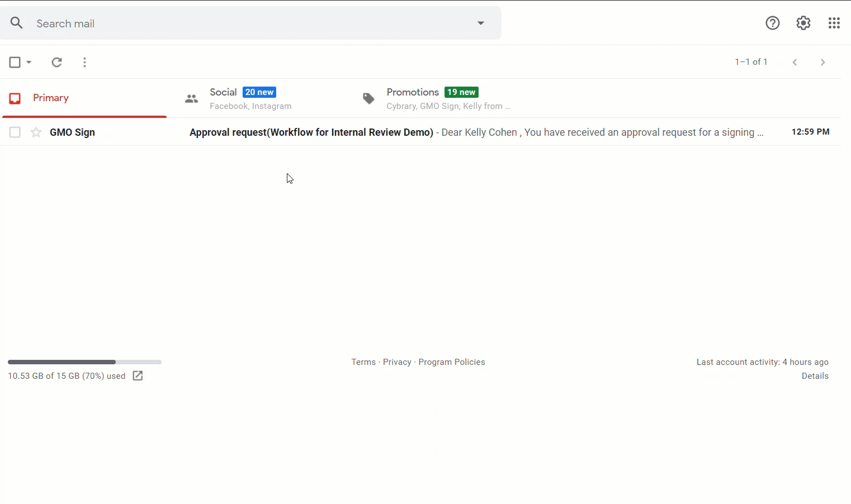Click the magnifier search icon
The image size is (851, 504).
pyautogui.click(x=17, y=23)
